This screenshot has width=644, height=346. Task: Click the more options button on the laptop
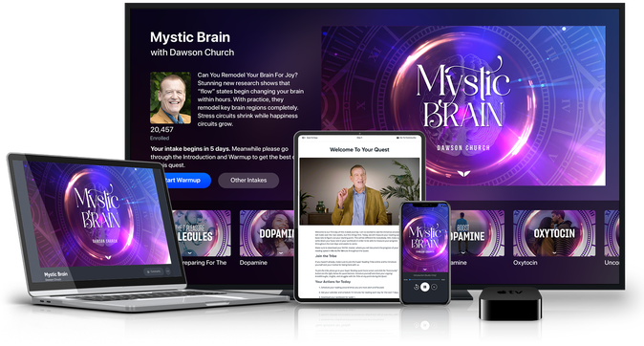coord(167,271)
